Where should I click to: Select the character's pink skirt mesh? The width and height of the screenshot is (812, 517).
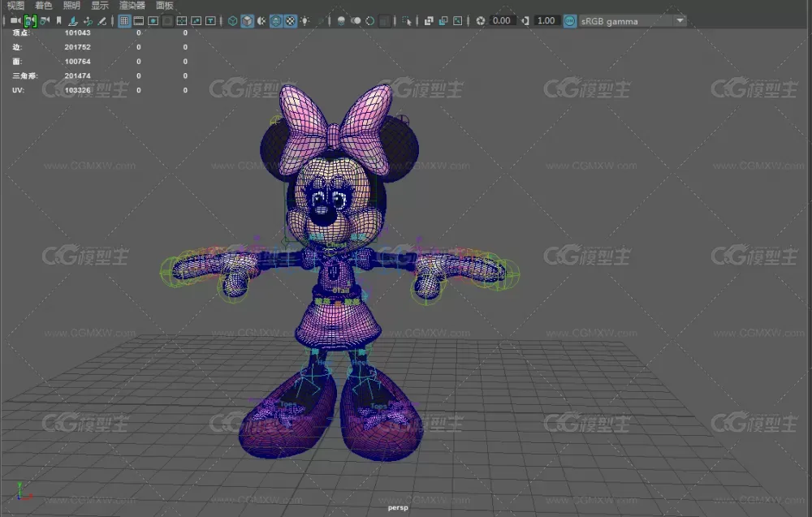(x=338, y=324)
